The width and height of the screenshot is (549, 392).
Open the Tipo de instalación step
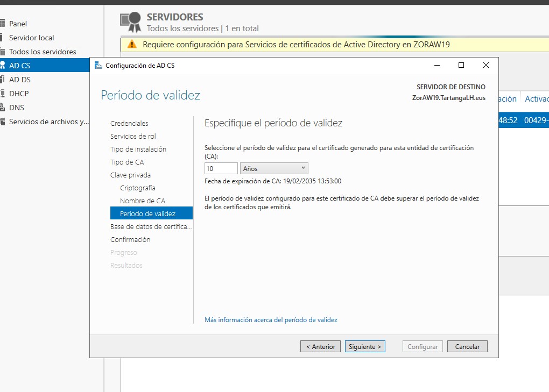tap(138, 149)
